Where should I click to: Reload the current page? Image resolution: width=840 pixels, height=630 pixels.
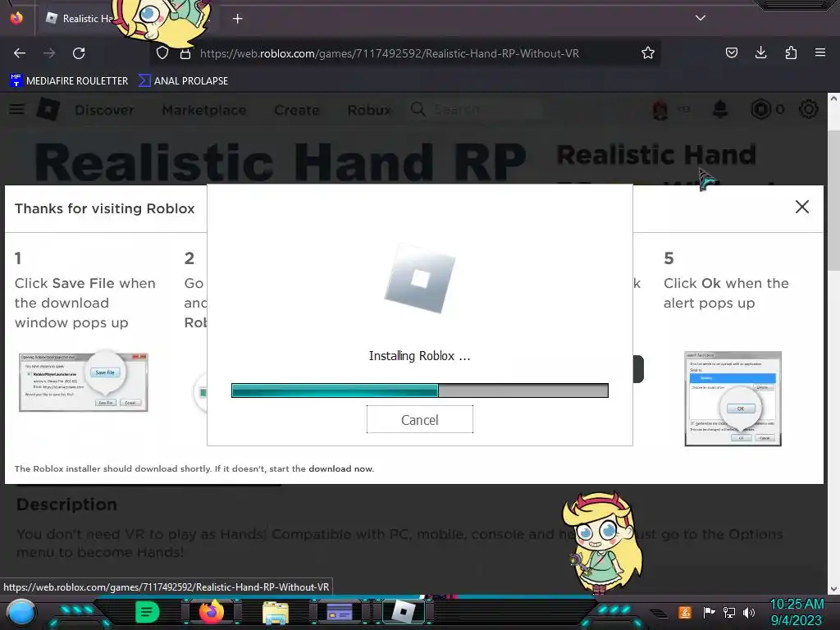tap(79, 53)
